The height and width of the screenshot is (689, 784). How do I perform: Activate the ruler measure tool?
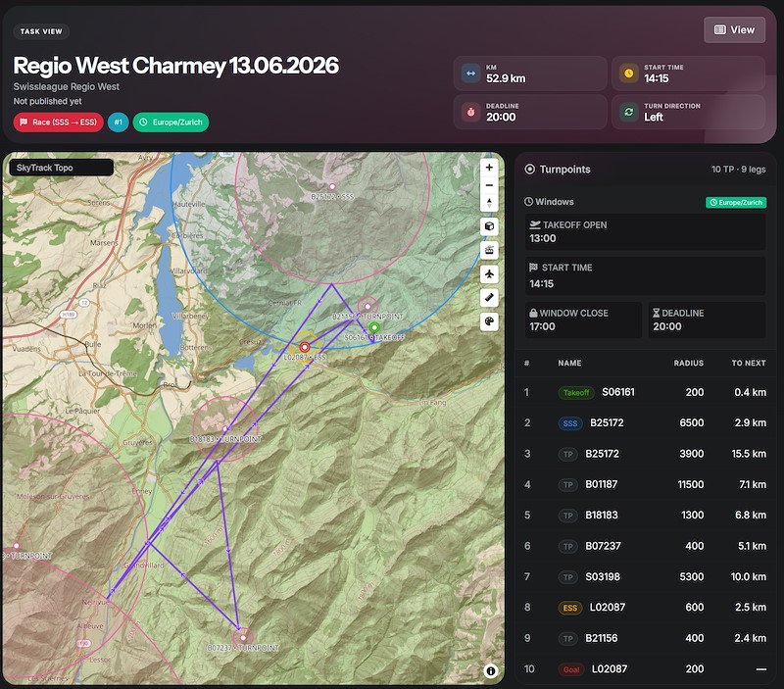pos(489,298)
